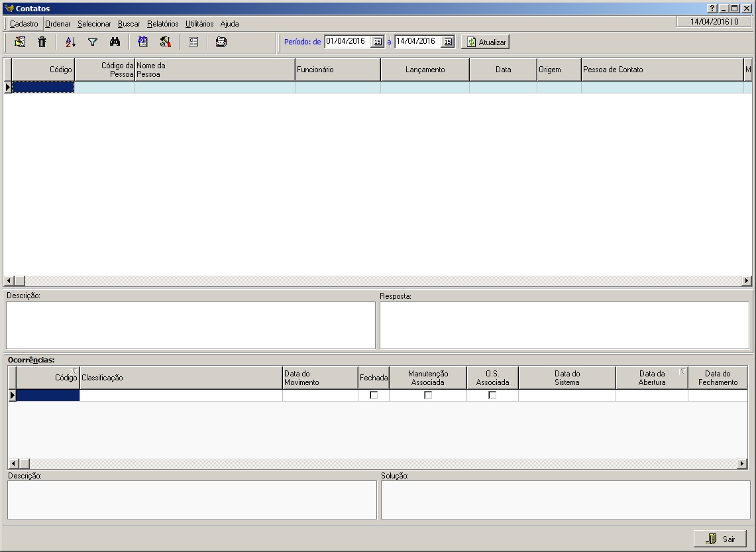
Task: Click the binoculars search icon
Action: (115, 42)
